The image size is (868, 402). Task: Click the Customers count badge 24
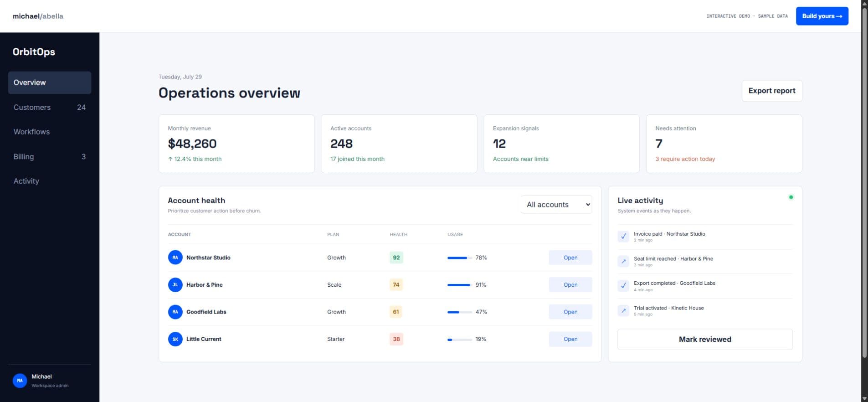tap(81, 107)
